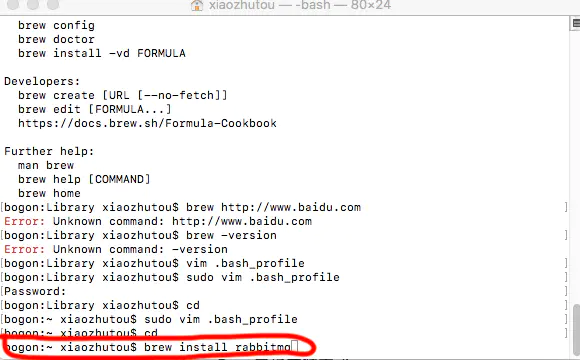Click the scrollback marker icon at top right

[x=576, y=23]
